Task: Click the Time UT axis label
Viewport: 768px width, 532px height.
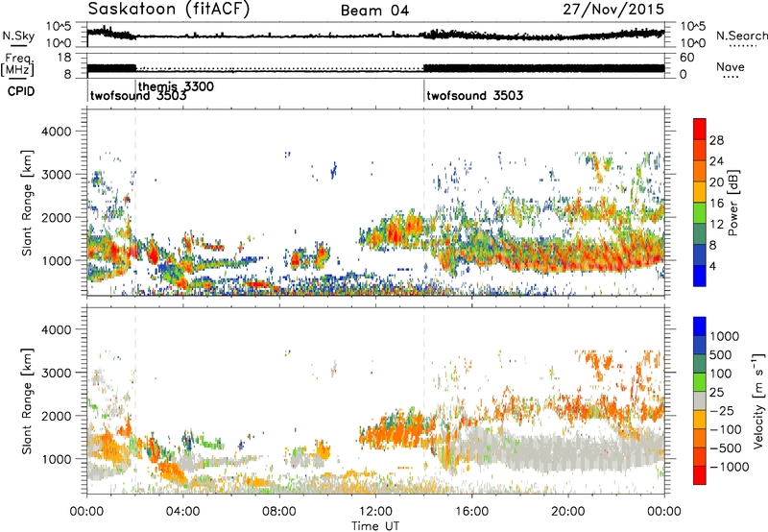Action: pyautogui.click(x=375, y=526)
